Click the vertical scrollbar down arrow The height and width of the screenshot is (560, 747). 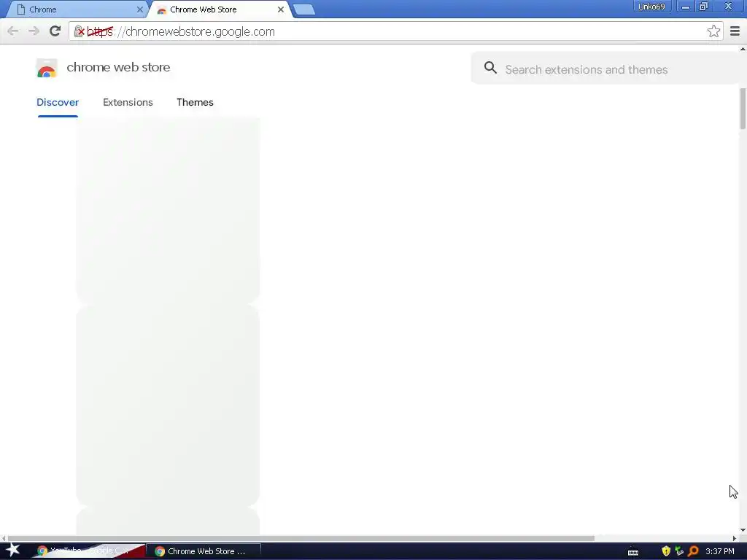click(x=743, y=530)
